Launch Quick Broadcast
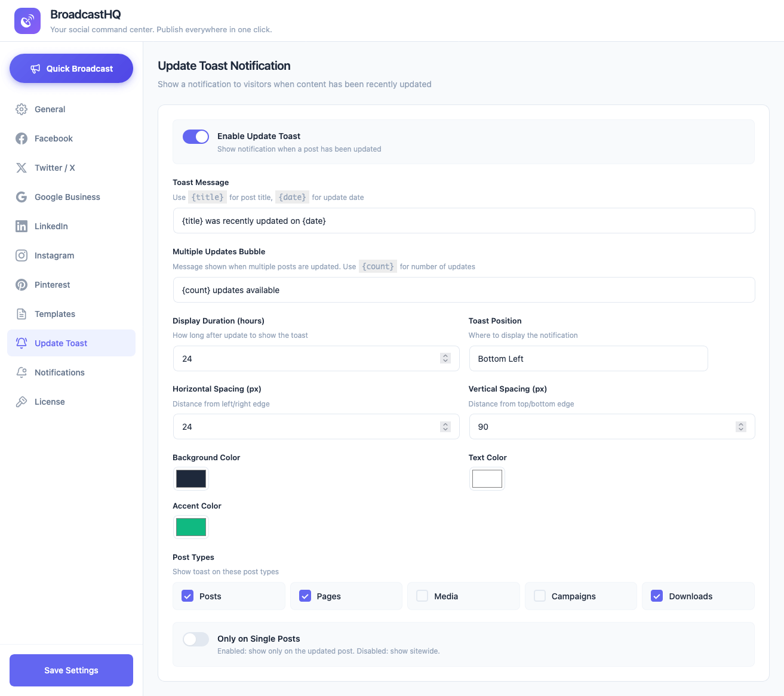Screen dimensions: 784x696 [71, 69]
